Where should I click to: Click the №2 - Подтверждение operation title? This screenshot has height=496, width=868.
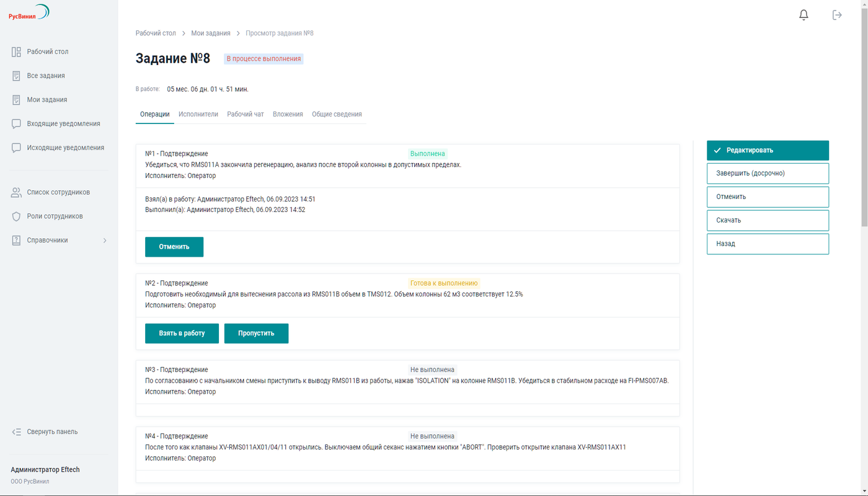[x=177, y=283]
